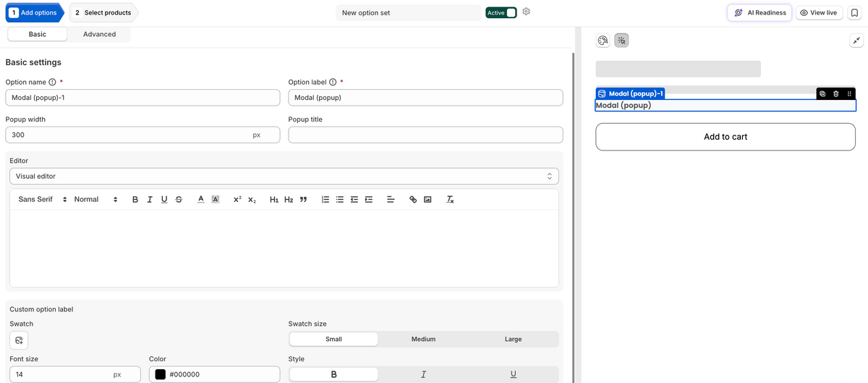Open the option set settings gear
The width and height of the screenshot is (868, 383).
527,12
